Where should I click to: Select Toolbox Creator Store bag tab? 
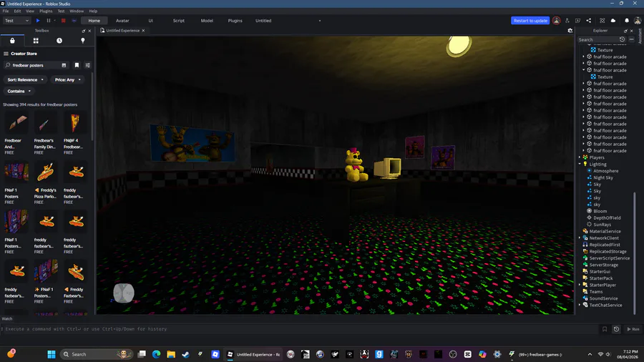point(12,41)
